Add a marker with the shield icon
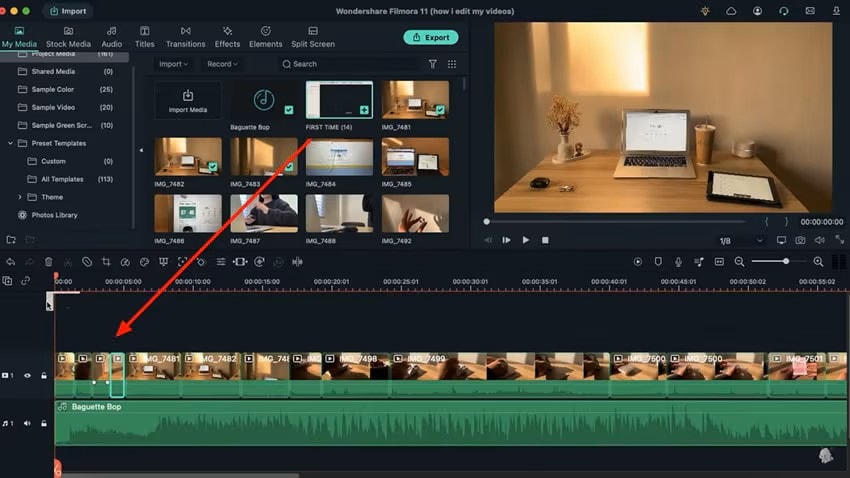 coord(658,262)
